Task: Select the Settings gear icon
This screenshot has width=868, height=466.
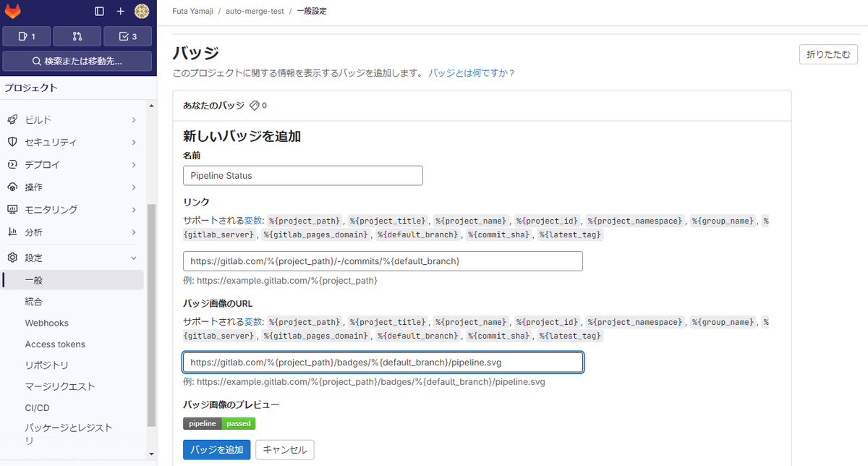Action: 12,258
